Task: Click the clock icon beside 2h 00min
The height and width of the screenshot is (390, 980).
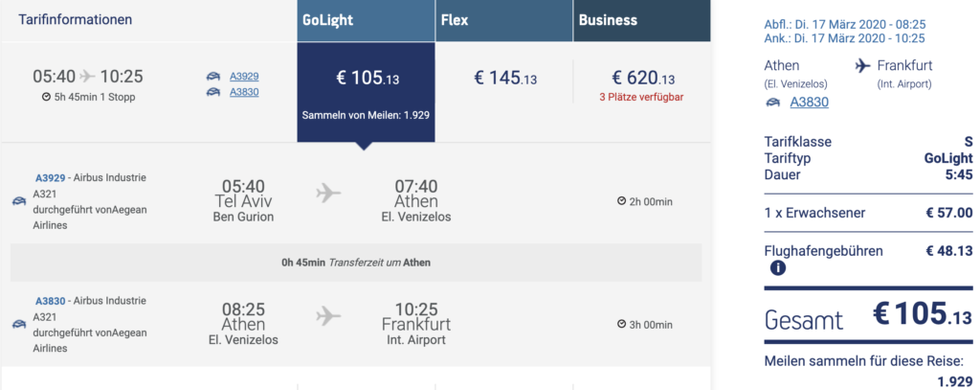Action: pos(621,201)
